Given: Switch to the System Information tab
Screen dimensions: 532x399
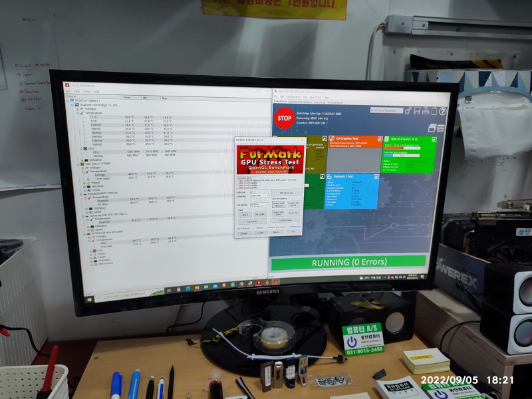Looking at the screenshot, I should pyautogui.click(x=301, y=102).
